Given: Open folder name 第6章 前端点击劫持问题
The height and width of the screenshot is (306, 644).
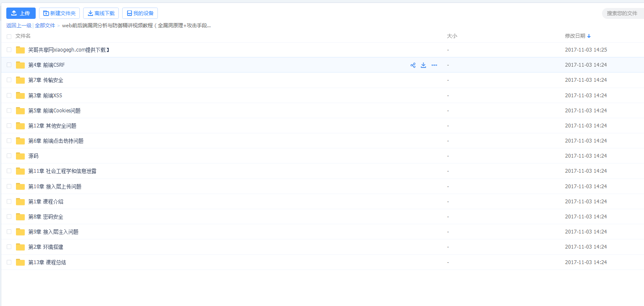Looking at the screenshot, I should (x=56, y=141).
